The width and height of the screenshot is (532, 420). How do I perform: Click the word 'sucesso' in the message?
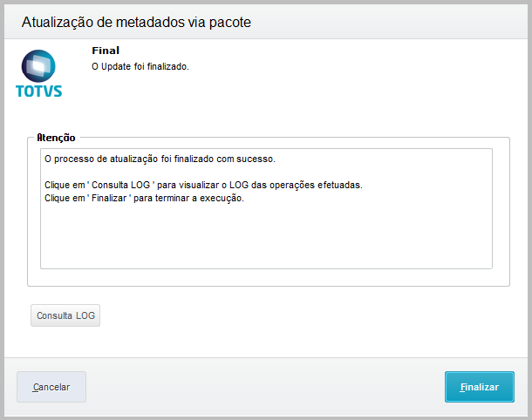click(x=256, y=159)
